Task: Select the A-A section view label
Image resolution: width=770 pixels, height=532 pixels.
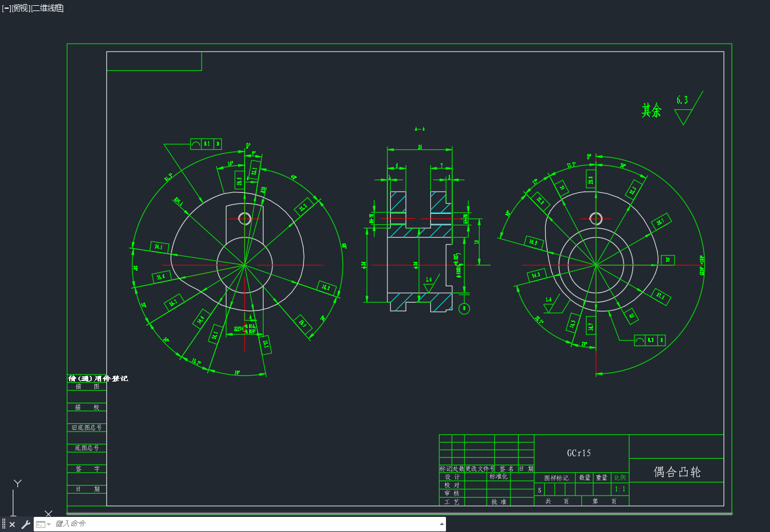Action: [420, 129]
